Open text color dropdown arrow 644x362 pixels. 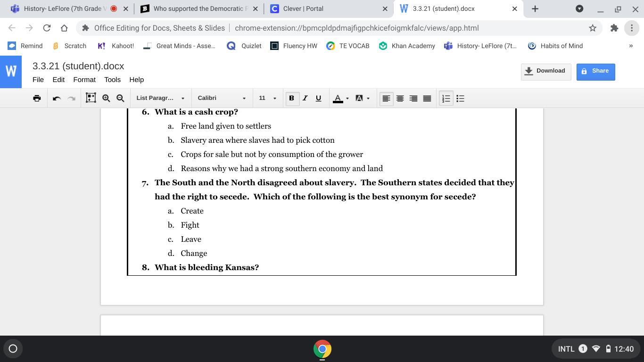click(347, 99)
